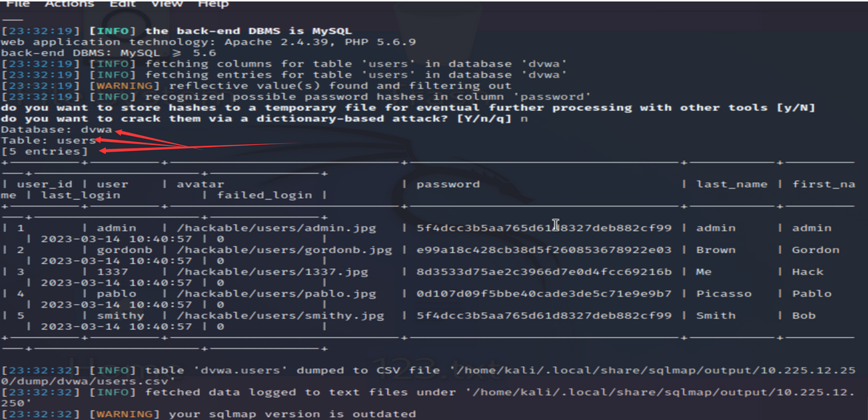Click the 'avatar' column header

(x=201, y=184)
